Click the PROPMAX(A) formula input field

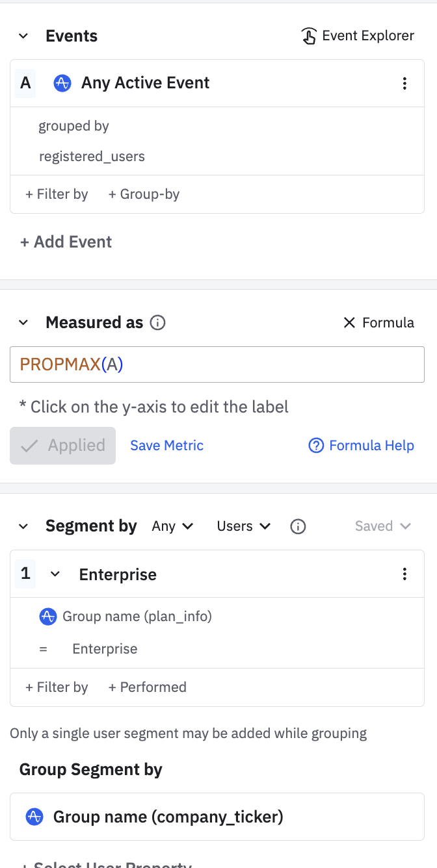tap(217, 364)
